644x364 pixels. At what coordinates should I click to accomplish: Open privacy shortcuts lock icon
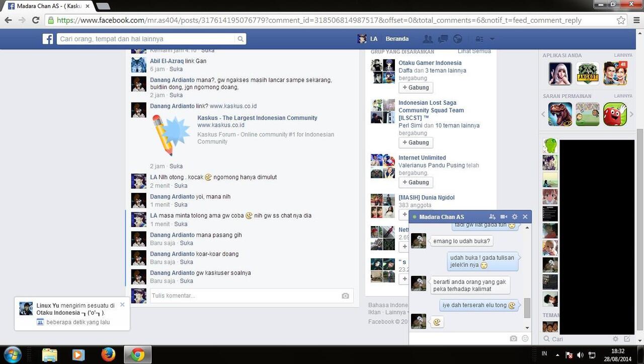click(479, 39)
